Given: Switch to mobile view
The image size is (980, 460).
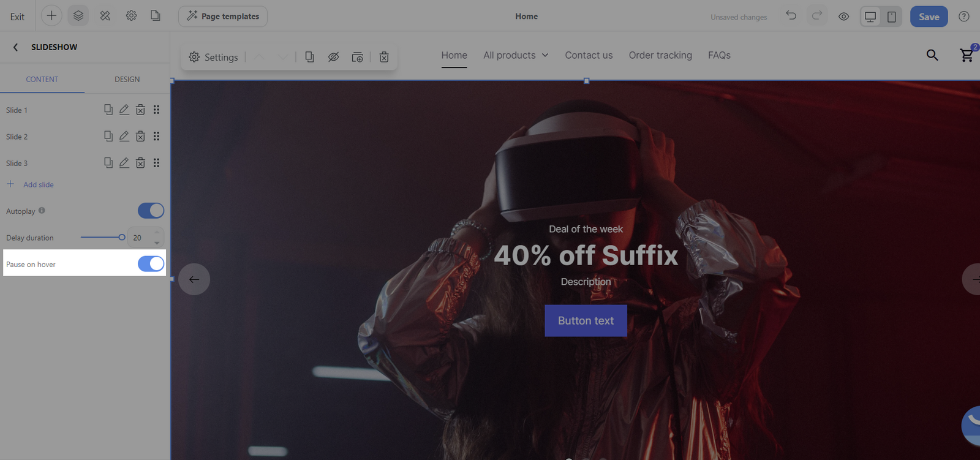Looking at the screenshot, I should tap(892, 17).
